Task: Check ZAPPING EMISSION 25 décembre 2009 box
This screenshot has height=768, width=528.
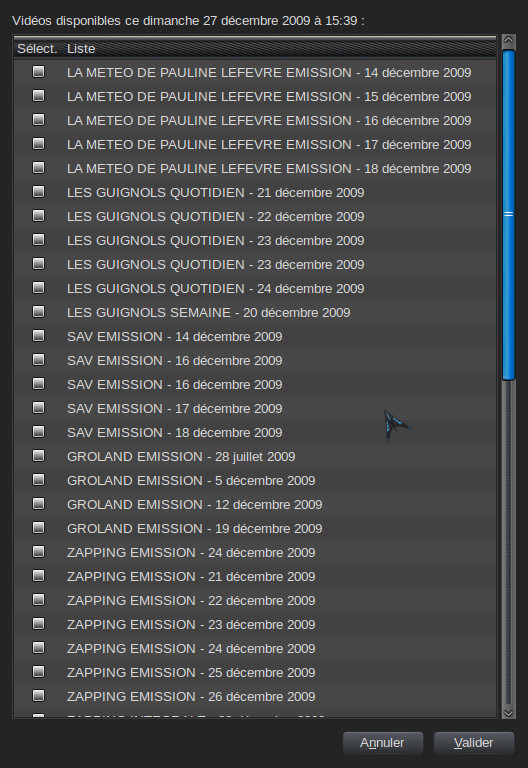Action: click(x=38, y=672)
